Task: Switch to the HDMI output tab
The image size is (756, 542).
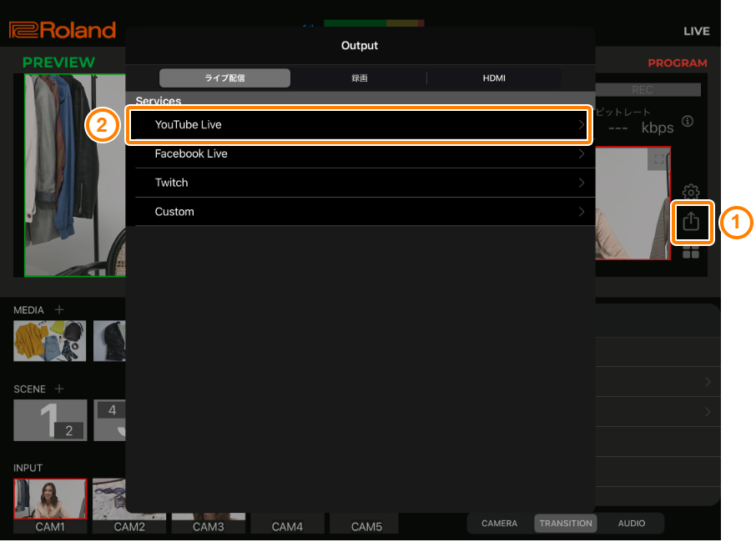Action: click(x=494, y=78)
